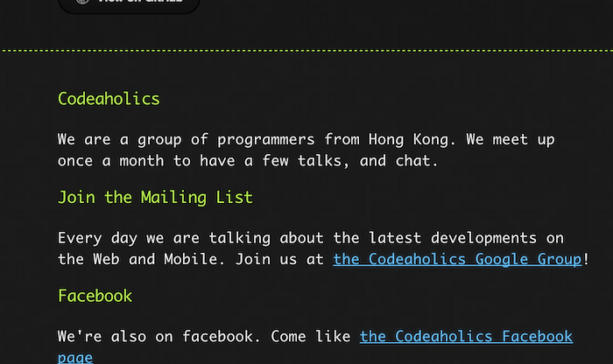Click the 'once a month' paragraph line

(x=248, y=161)
